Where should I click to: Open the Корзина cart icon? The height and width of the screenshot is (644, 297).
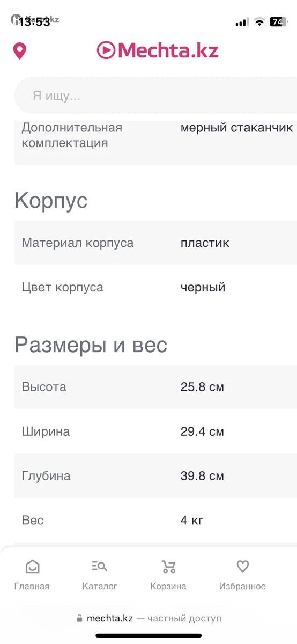tap(168, 567)
